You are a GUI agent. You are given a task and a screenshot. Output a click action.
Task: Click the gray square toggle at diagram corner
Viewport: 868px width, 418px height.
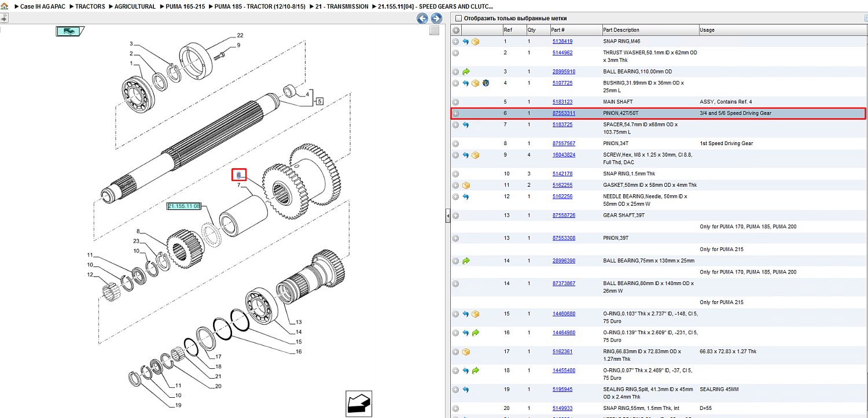pos(434,31)
